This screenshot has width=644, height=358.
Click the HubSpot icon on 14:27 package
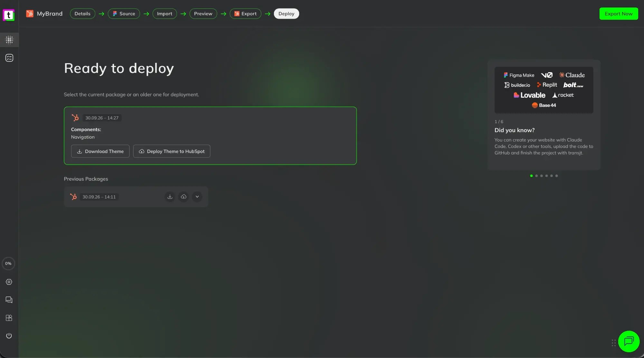tap(75, 118)
